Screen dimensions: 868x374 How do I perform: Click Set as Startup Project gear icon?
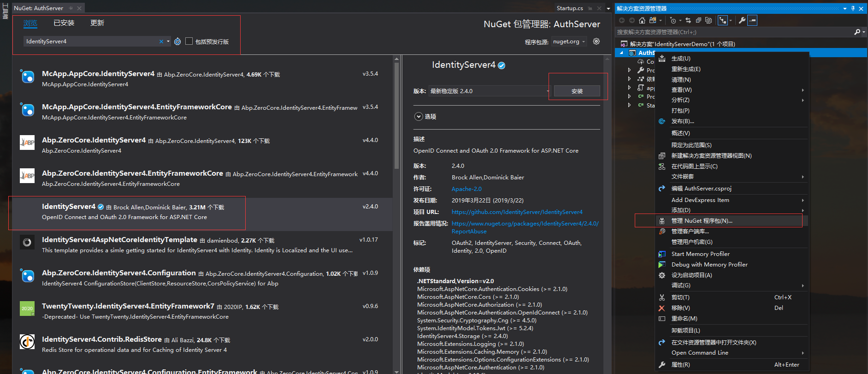point(662,275)
